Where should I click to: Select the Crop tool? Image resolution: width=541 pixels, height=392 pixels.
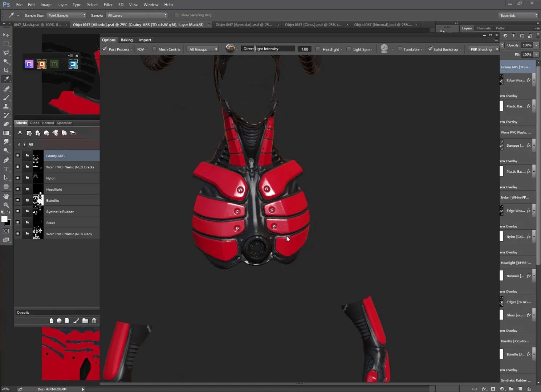(x=6, y=70)
